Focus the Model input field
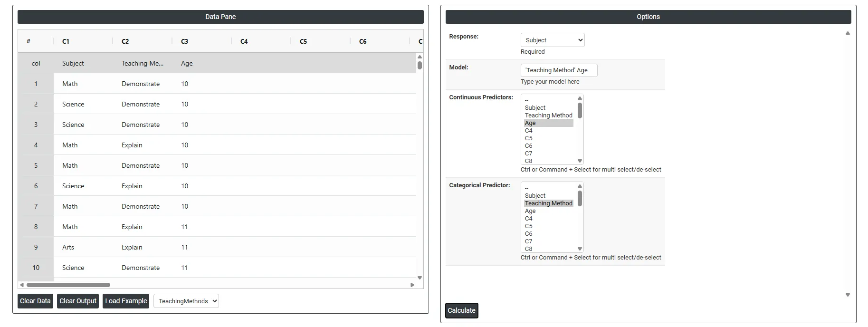The height and width of the screenshot is (327, 868). (559, 70)
